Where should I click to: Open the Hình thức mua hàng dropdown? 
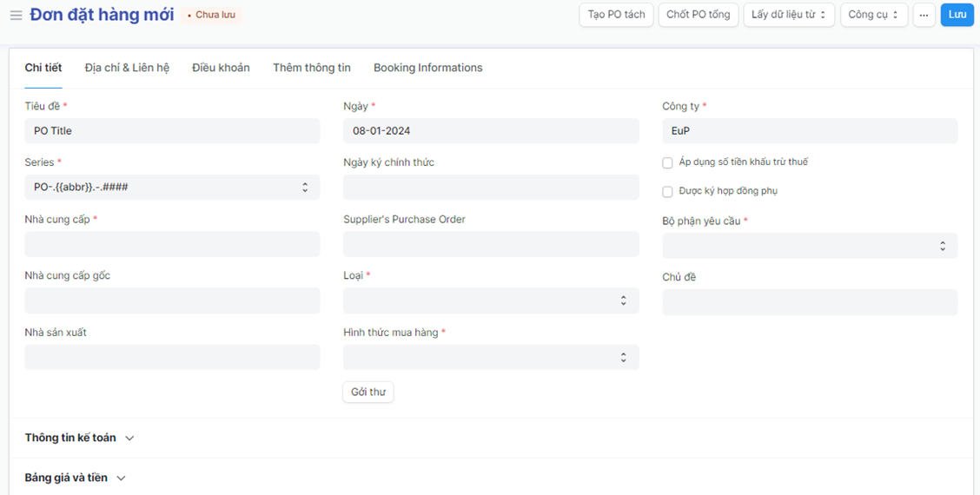[491, 357]
